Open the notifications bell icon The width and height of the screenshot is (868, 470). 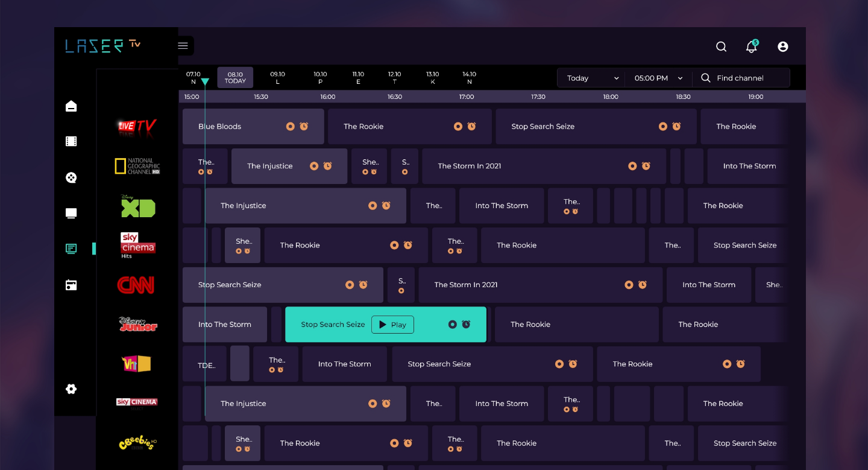(x=752, y=46)
